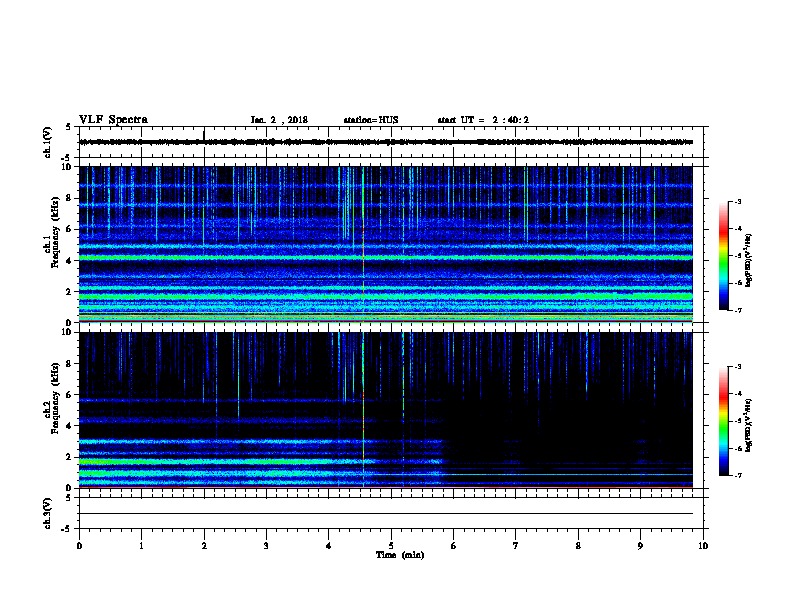Click the spike in the ch.1 waveform

[x=204, y=134]
